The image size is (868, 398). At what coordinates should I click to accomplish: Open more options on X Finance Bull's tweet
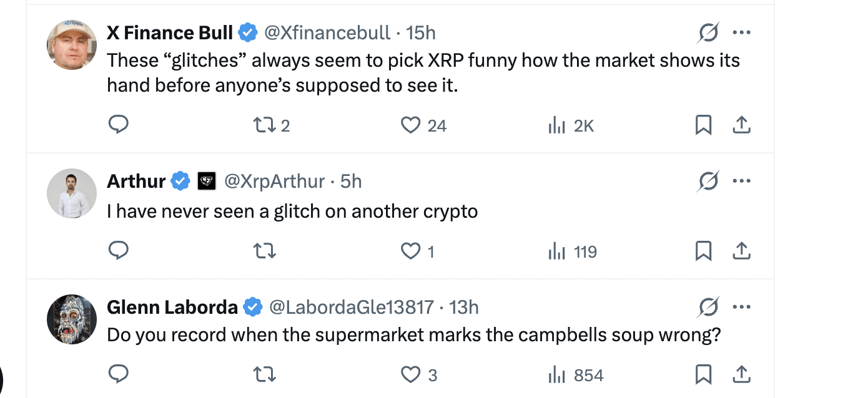(x=742, y=32)
